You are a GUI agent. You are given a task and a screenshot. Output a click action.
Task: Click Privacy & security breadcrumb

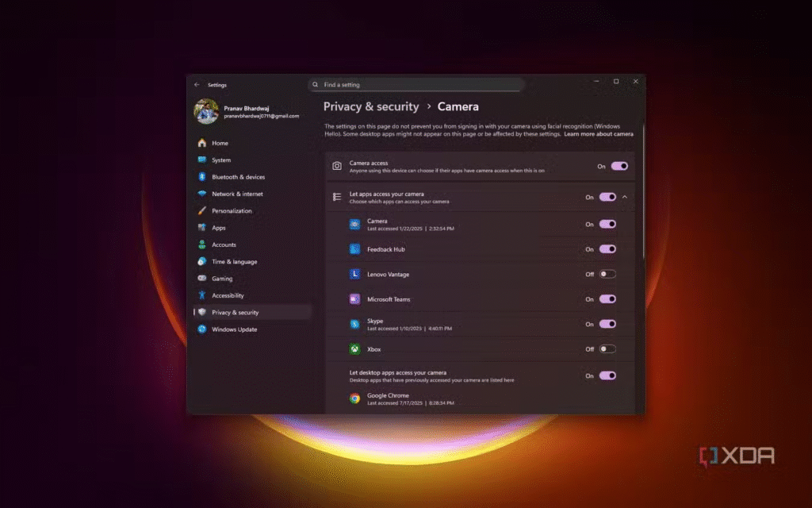[x=370, y=106]
